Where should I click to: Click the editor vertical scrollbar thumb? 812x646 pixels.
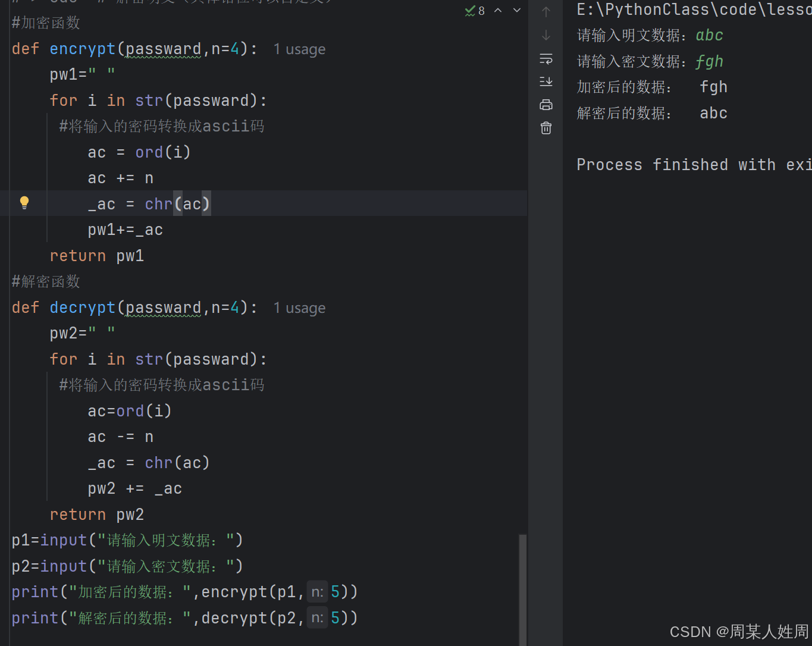(523, 589)
